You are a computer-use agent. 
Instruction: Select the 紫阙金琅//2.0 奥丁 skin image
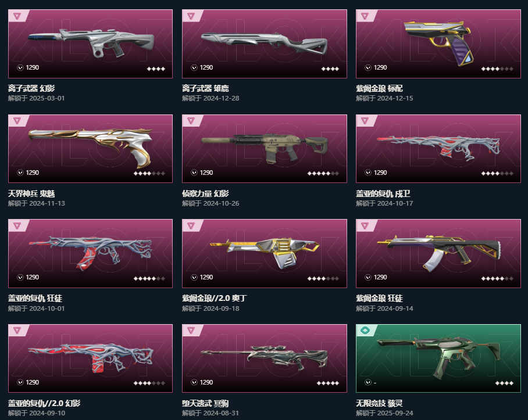coord(265,253)
